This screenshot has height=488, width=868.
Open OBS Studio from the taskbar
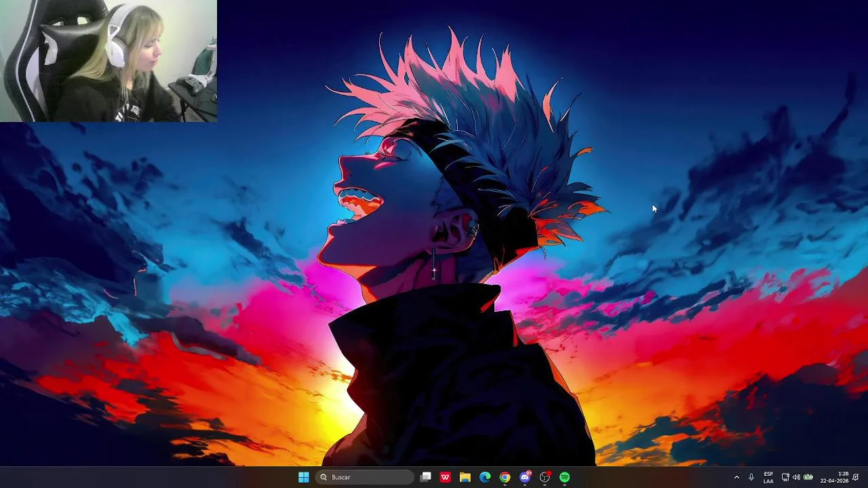pyautogui.click(x=545, y=477)
